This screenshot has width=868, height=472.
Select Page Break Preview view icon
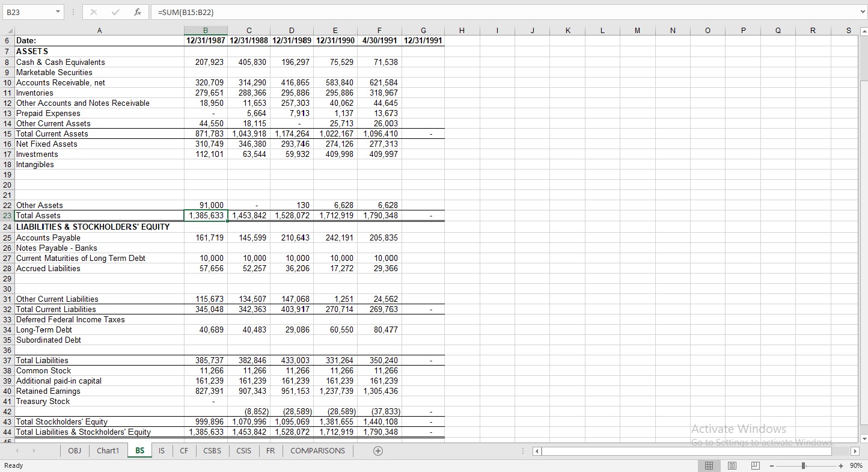point(754,465)
